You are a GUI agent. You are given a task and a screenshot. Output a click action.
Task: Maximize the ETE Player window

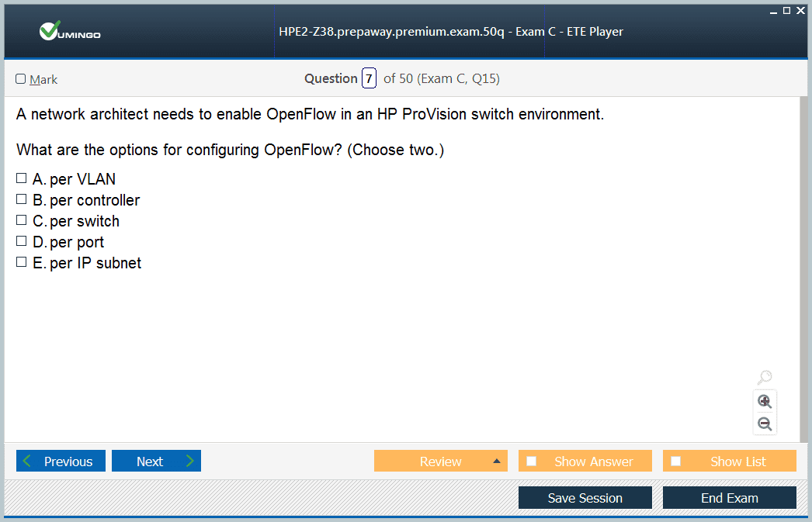(786, 10)
